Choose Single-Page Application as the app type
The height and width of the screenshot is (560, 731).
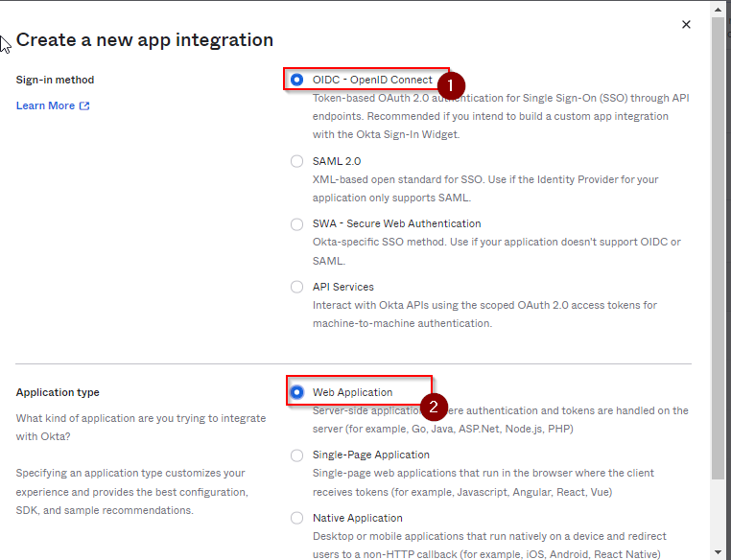pyautogui.click(x=297, y=455)
